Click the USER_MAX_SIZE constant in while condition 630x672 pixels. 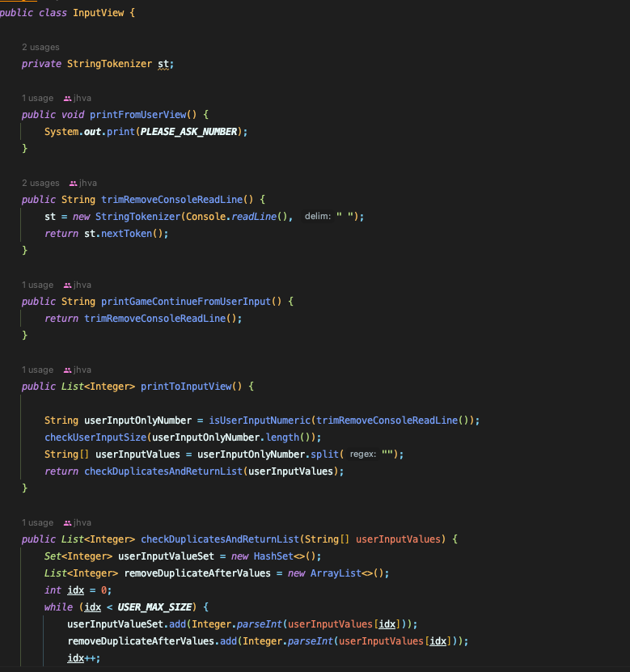point(154,607)
